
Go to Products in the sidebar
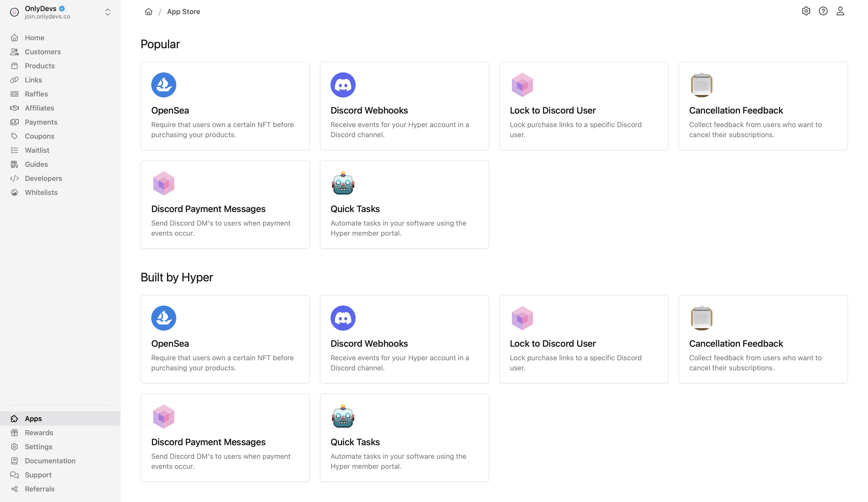point(40,66)
